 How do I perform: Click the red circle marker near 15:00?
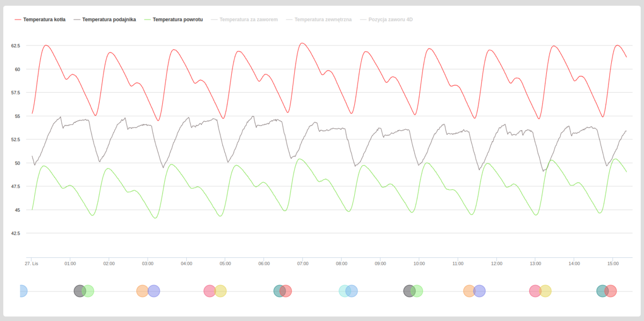pos(611,291)
